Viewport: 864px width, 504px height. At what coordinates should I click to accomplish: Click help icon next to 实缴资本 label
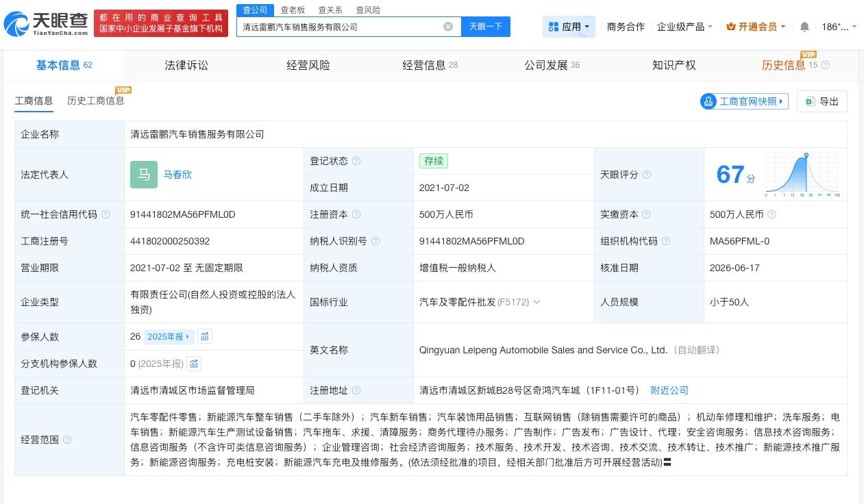pyautogui.click(x=646, y=214)
